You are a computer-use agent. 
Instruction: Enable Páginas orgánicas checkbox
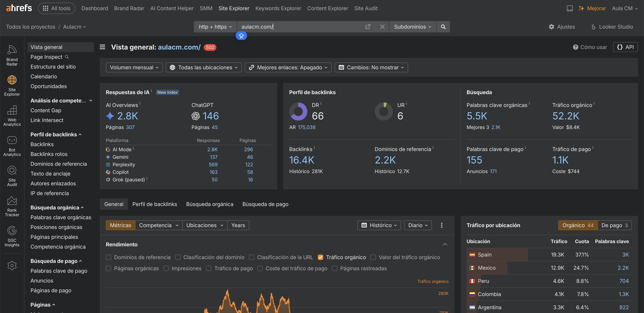coord(108,269)
